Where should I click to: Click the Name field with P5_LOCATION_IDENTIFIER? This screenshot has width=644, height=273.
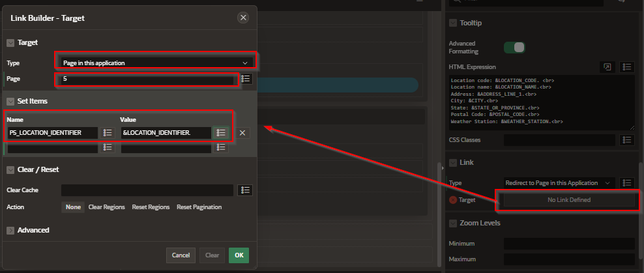click(53, 133)
